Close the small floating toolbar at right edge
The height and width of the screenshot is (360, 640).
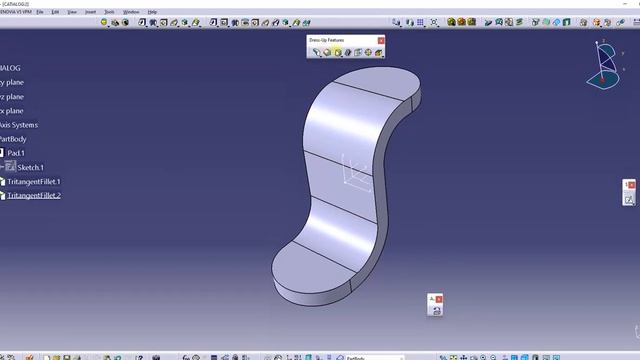point(631,185)
